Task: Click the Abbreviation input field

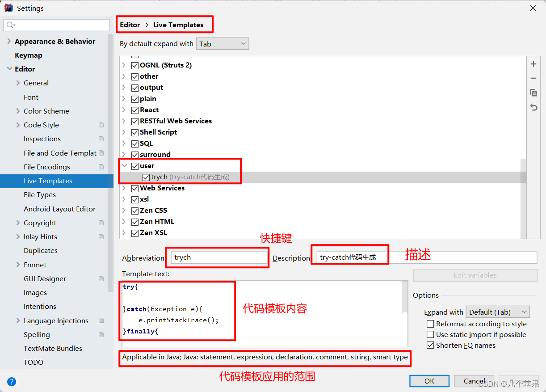Action: pos(219,257)
